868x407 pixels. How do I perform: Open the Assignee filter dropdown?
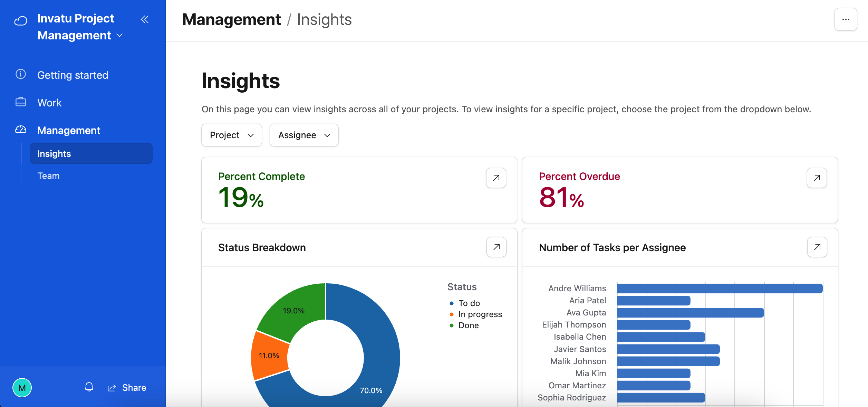[x=304, y=135]
